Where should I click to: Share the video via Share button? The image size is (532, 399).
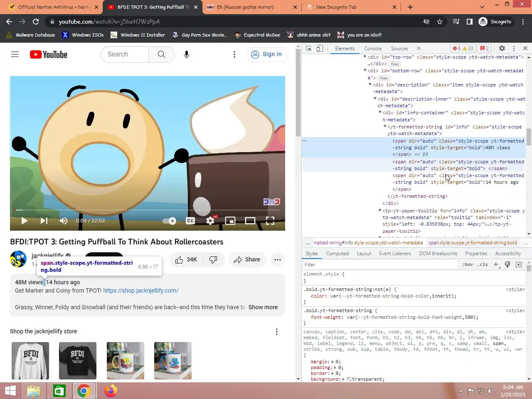point(247,260)
